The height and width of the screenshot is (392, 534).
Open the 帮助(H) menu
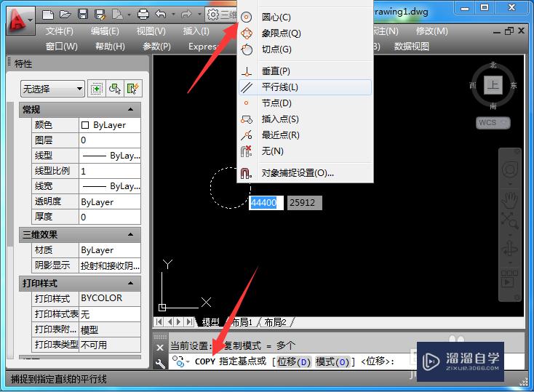point(110,47)
